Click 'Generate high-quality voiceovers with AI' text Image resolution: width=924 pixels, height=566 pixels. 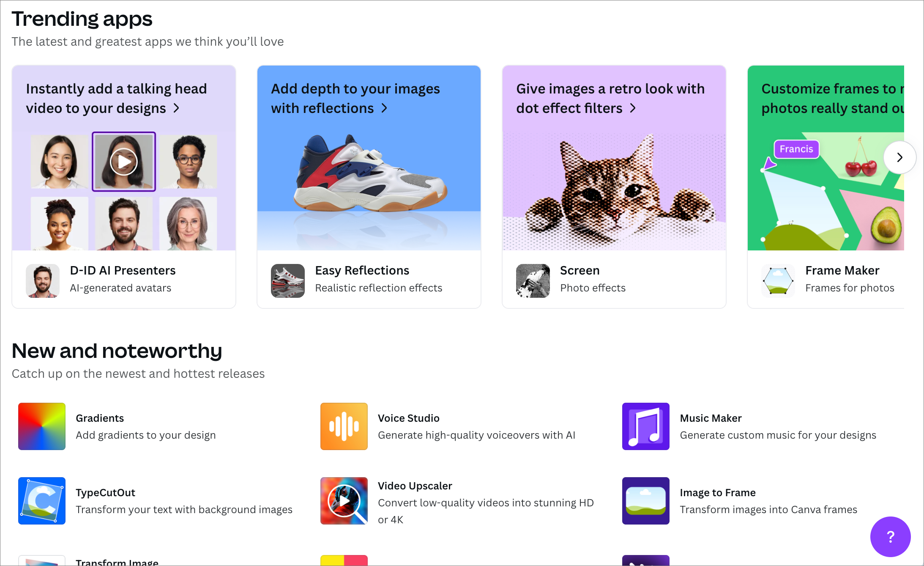476,435
